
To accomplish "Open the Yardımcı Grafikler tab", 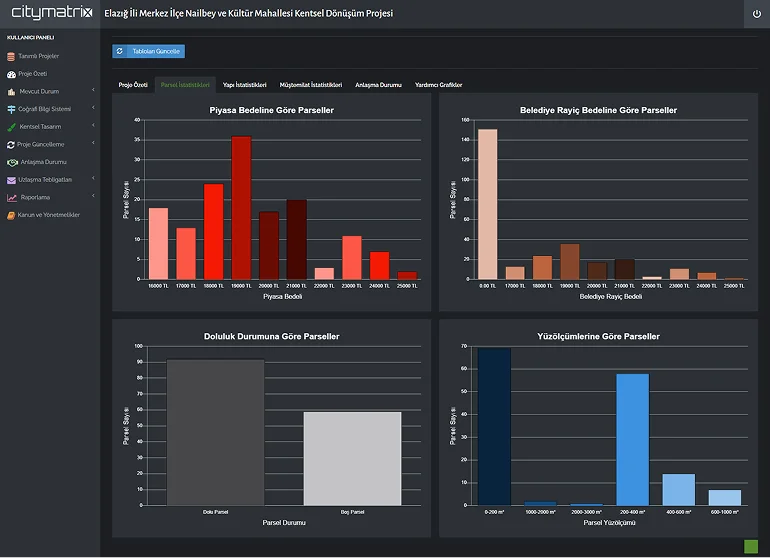I will [x=438, y=85].
